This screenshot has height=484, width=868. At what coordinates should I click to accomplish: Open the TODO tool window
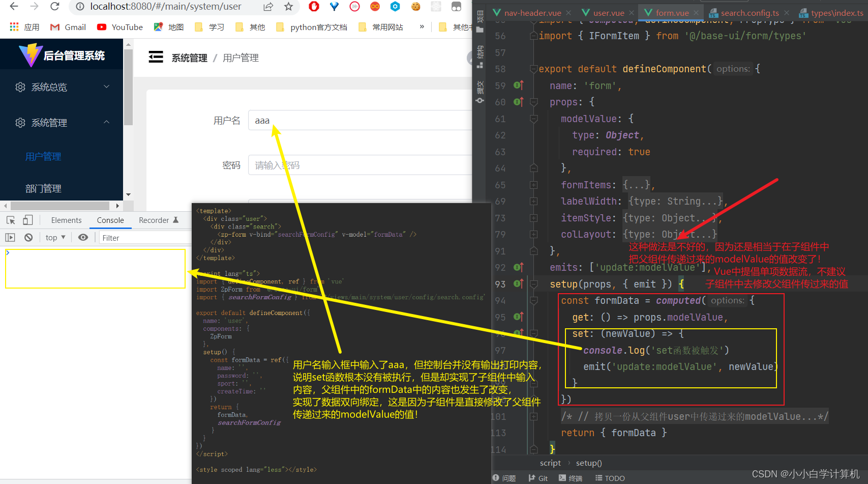(x=610, y=478)
